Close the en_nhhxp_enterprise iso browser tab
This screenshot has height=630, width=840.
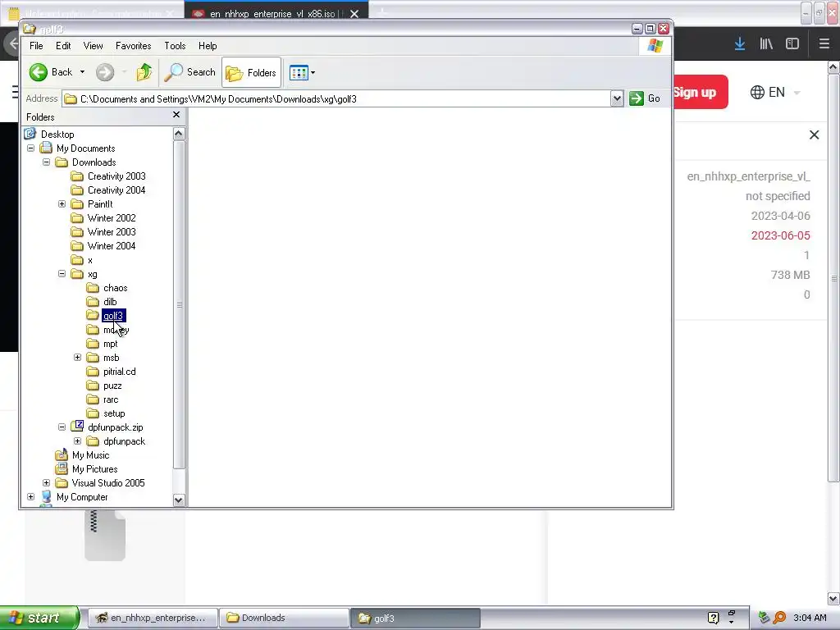tap(354, 14)
